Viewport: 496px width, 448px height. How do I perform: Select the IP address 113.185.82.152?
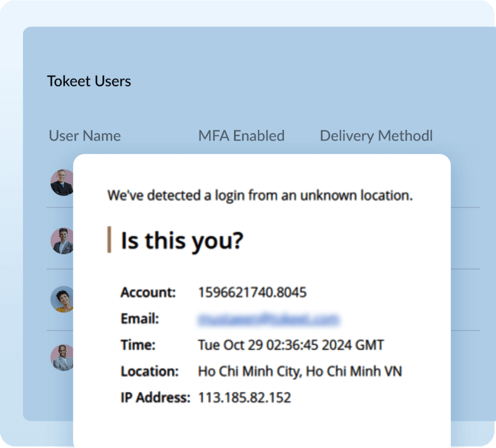[x=244, y=398]
